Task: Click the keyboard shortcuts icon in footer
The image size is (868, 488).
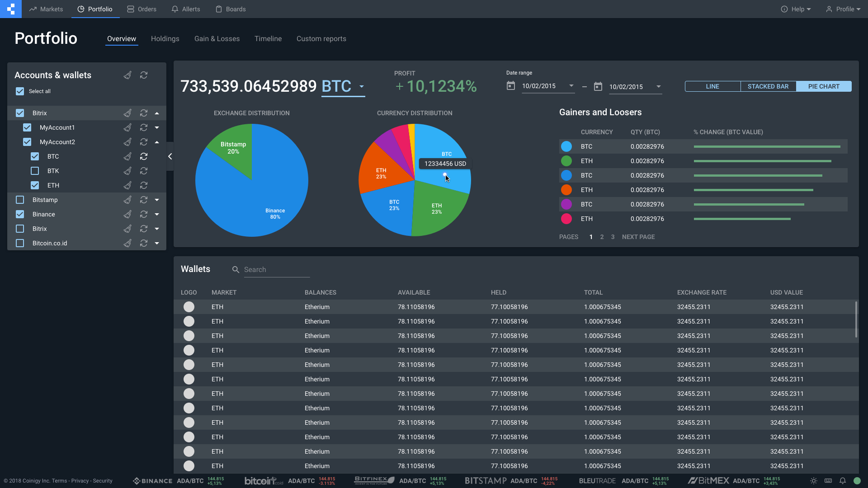Action: [828, 481]
